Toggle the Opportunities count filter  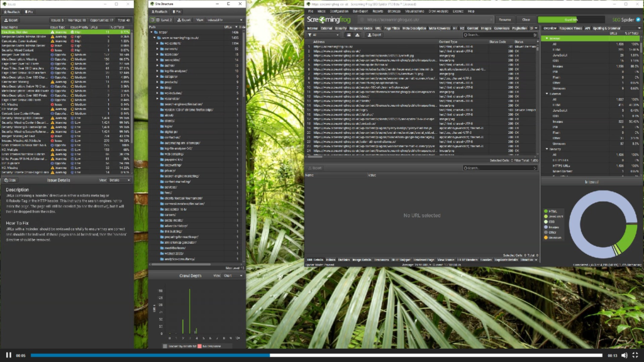pos(101,20)
